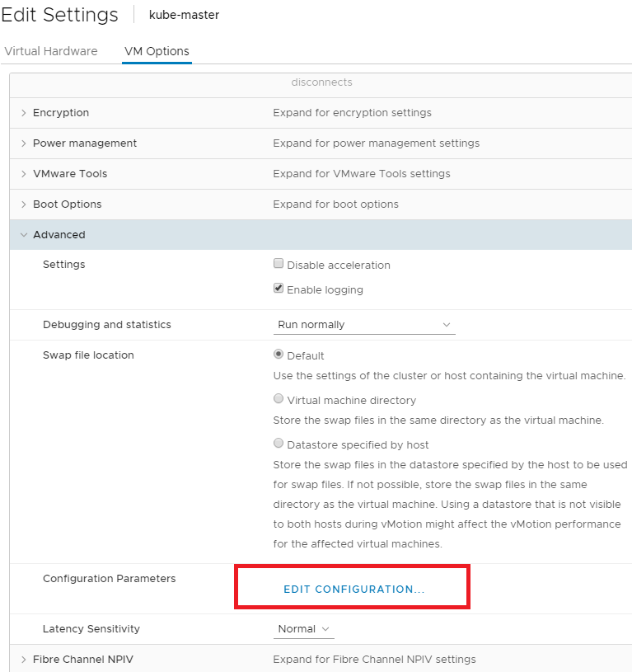Expand the Encryption section chevron
The height and width of the screenshot is (672, 632).
tap(24, 113)
